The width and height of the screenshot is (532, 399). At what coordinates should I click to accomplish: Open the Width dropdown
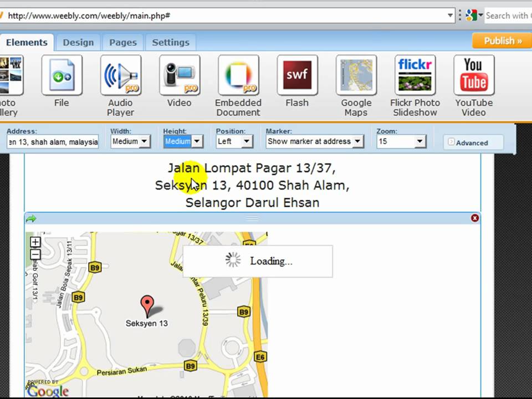click(130, 141)
